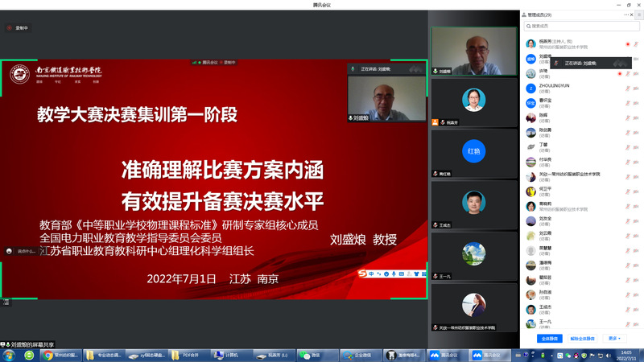Click the 说点什么 chat bubble icon
This screenshot has width=644, height=362.
pos(10,250)
